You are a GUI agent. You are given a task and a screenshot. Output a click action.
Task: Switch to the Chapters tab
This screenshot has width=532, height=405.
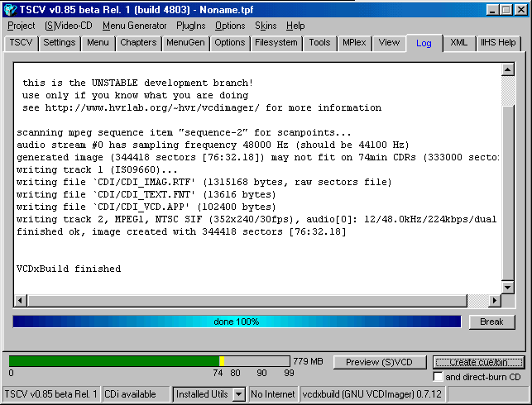point(137,43)
